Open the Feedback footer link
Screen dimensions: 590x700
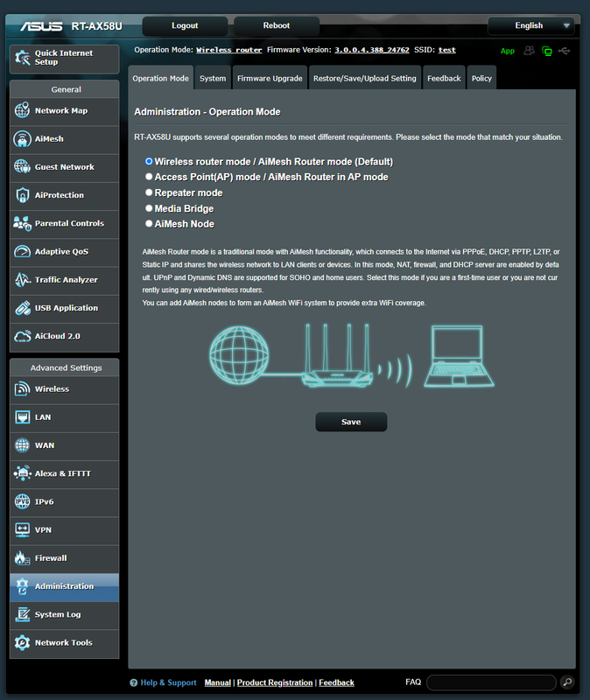(336, 682)
